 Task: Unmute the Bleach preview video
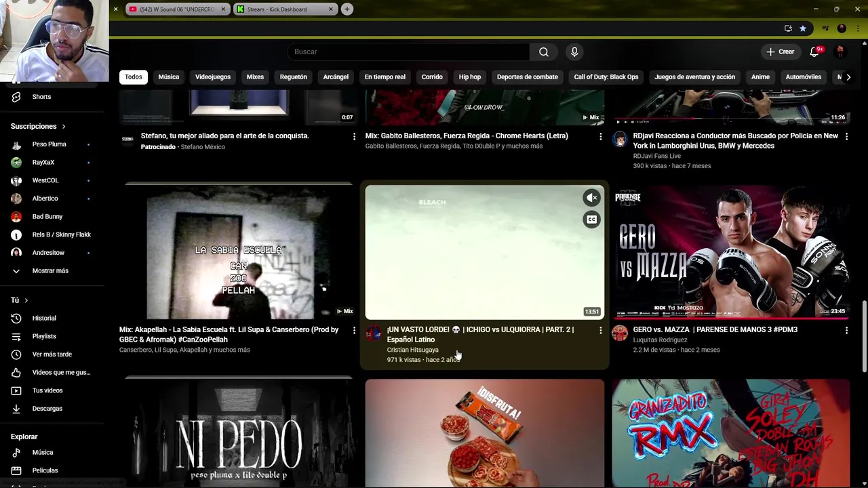592,198
